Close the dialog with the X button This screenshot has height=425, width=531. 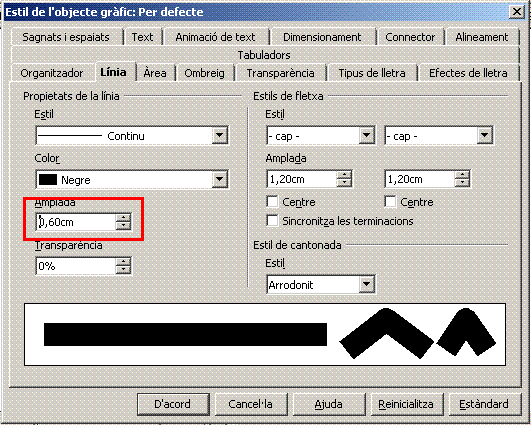tap(517, 12)
